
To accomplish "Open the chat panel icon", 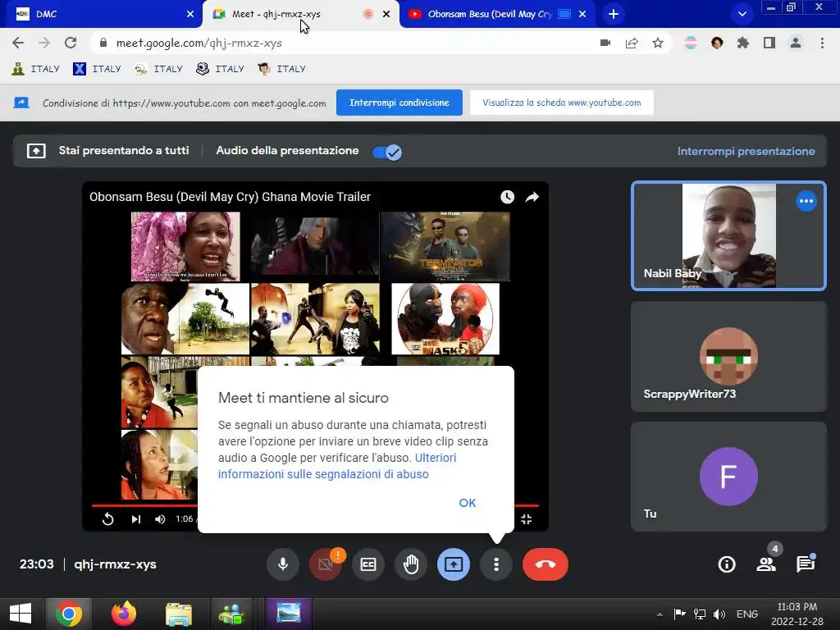I will coord(806,564).
